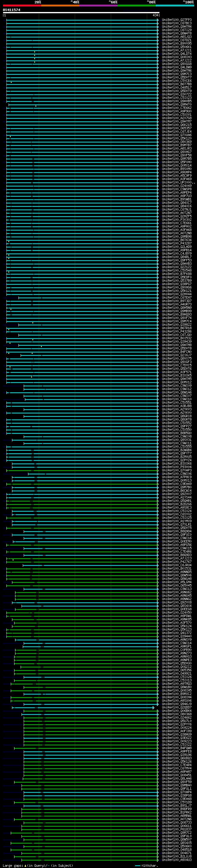Click the green ~80% identity legend segment
Viewport: 197px width, 868px height.
coord(137,6)
